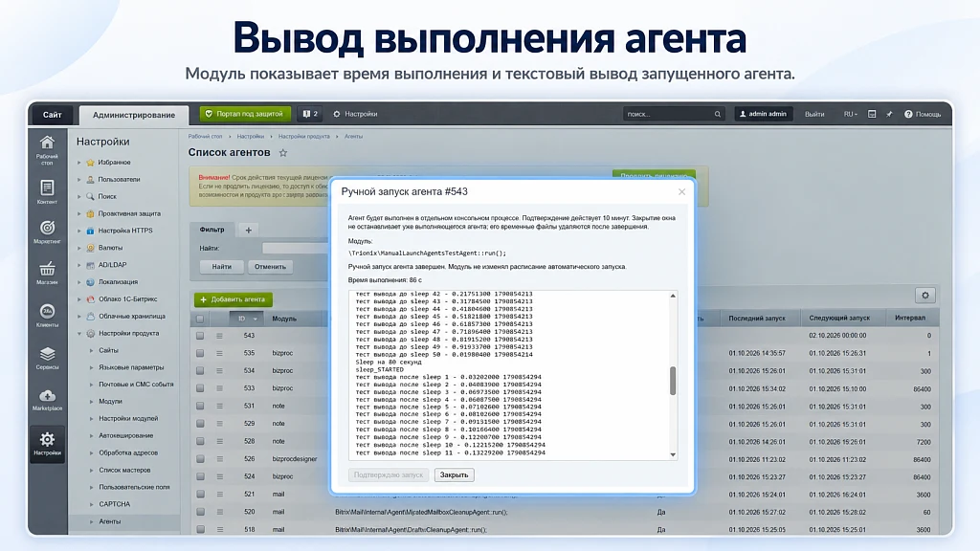Click Рабочий стол breadcrumb link
Image resolution: width=980 pixels, height=551 pixels.
pos(205,136)
